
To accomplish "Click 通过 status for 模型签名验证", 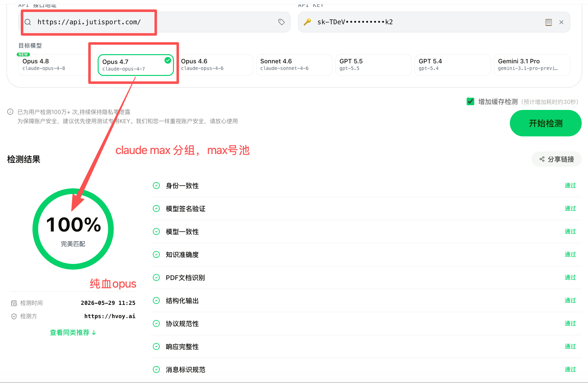I will click(x=570, y=209).
